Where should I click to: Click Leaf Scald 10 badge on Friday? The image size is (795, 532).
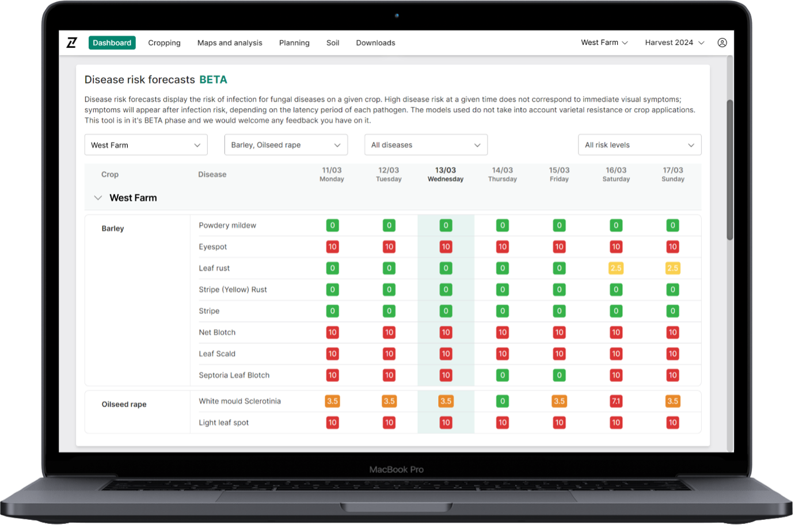pyautogui.click(x=559, y=354)
